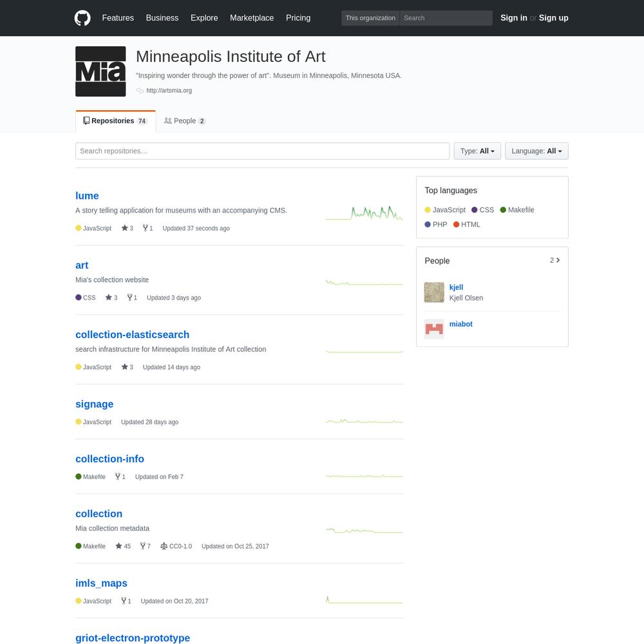Open forks of the collection repo
This screenshot has height=644, width=644.
point(146,546)
